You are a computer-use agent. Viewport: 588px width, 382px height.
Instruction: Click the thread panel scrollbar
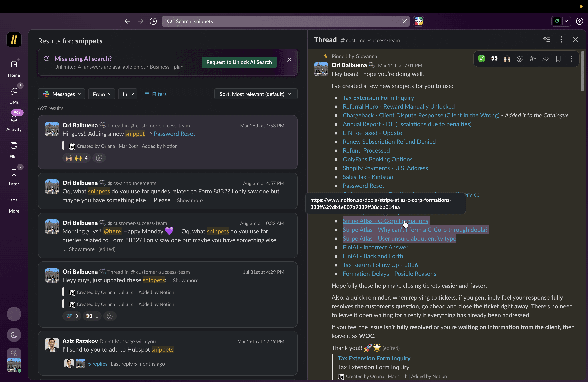582,72
